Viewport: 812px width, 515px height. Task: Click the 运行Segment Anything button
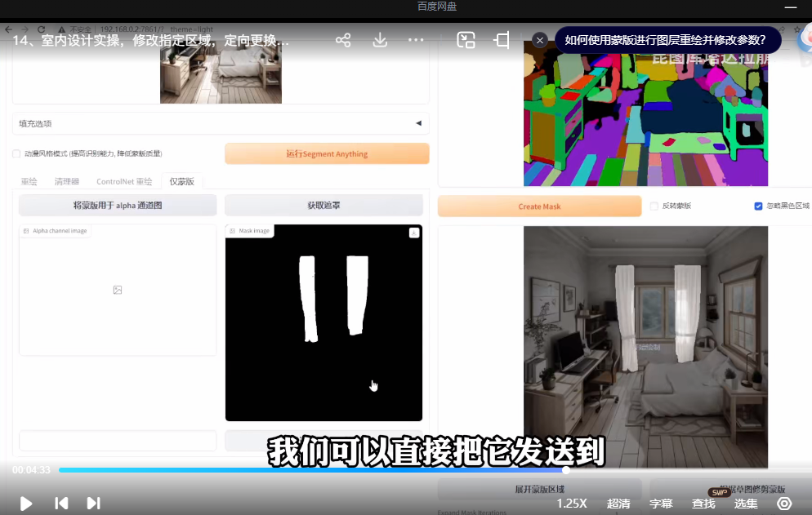pos(327,153)
